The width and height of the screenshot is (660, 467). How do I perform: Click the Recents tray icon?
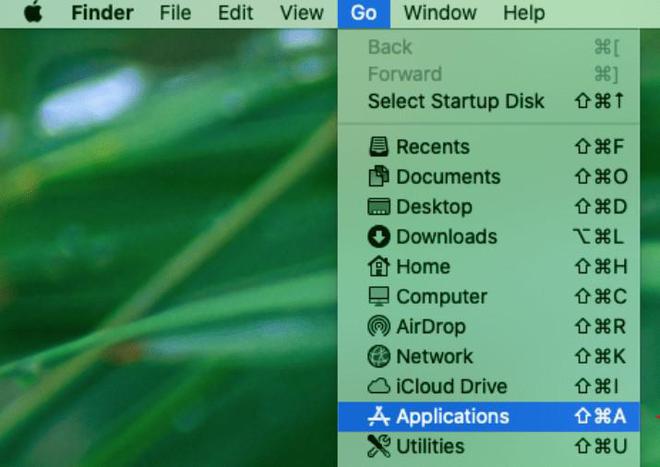click(378, 147)
